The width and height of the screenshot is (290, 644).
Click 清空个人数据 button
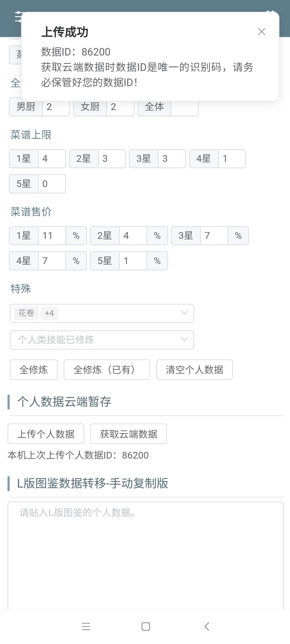(x=194, y=370)
